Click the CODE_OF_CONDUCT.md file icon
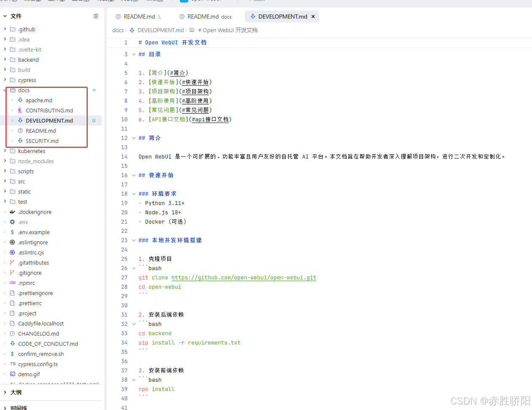 click(x=13, y=344)
